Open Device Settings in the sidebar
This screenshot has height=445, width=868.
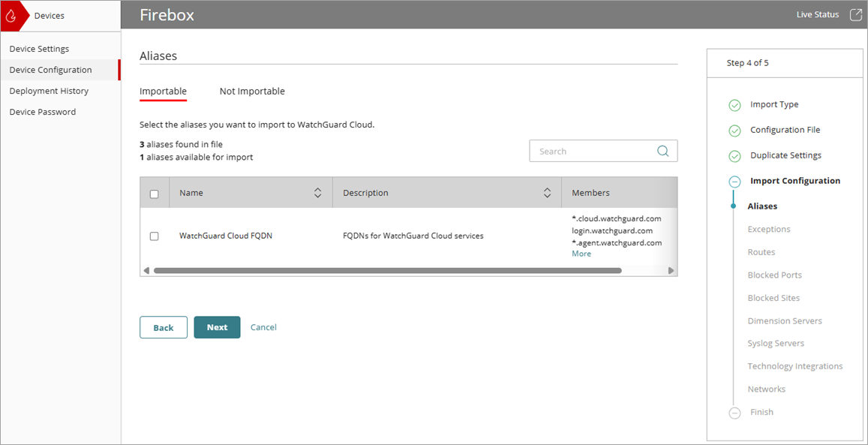(x=60, y=49)
